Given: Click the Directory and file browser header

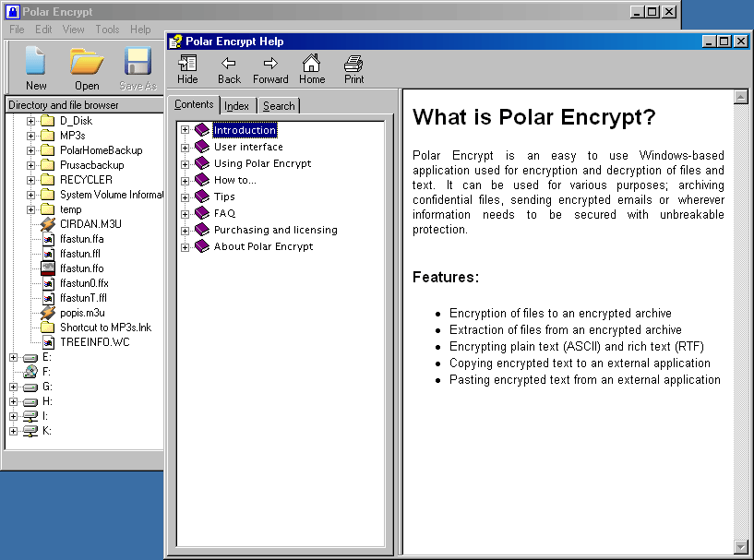Looking at the screenshot, I should pyautogui.click(x=85, y=105).
